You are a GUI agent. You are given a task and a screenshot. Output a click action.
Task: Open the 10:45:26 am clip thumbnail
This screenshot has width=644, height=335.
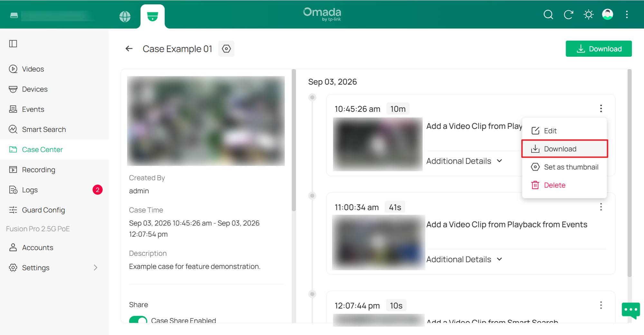(378, 144)
